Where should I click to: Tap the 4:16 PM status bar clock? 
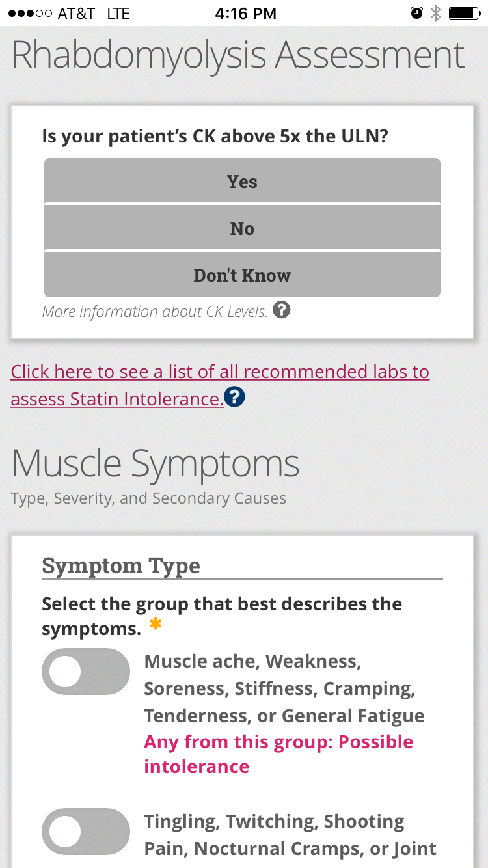245,13
